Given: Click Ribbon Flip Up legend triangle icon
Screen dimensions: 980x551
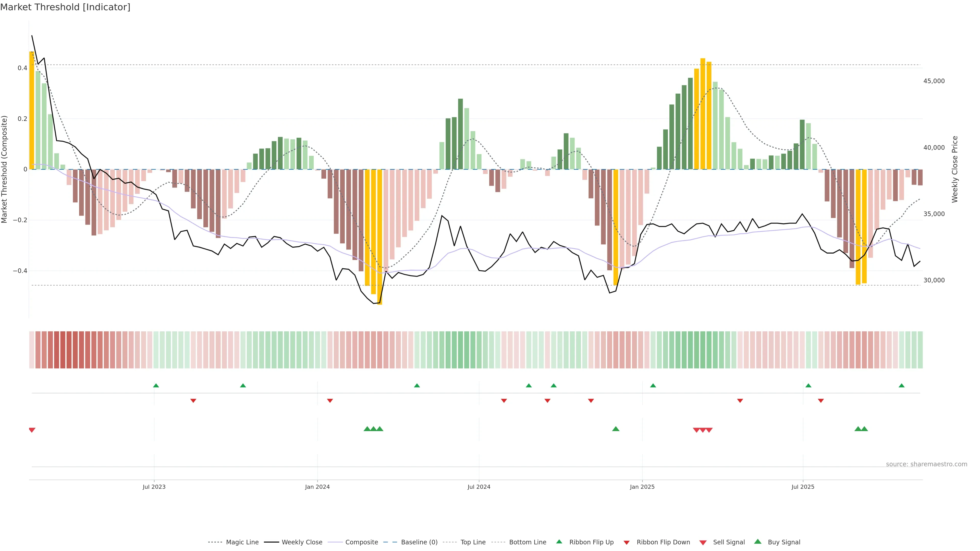Looking at the screenshot, I should pos(559,542).
